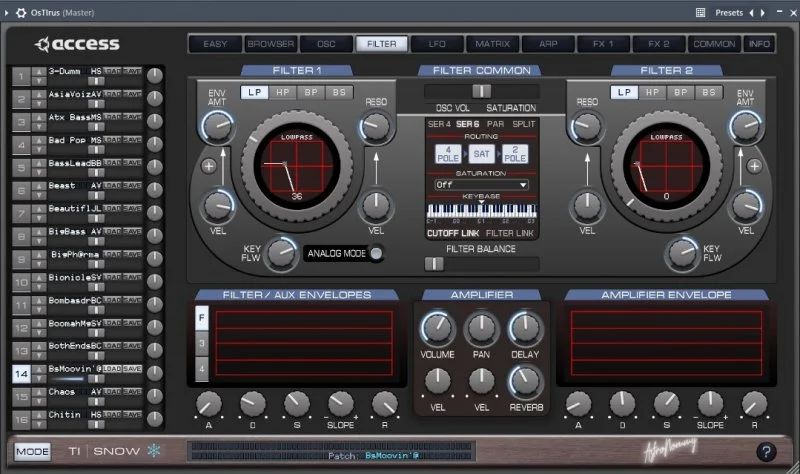Click the 4 POLE routing block

(448, 154)
